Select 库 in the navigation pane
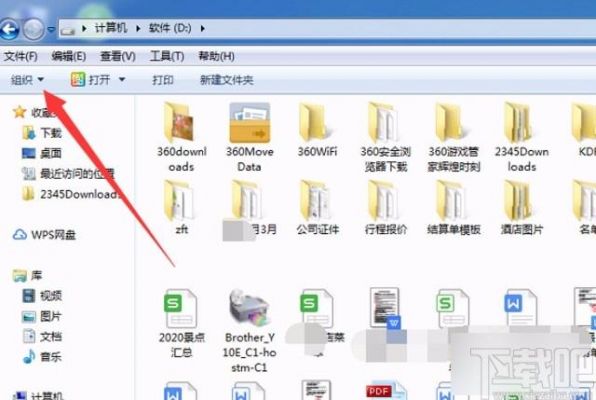 coord(27,276)
